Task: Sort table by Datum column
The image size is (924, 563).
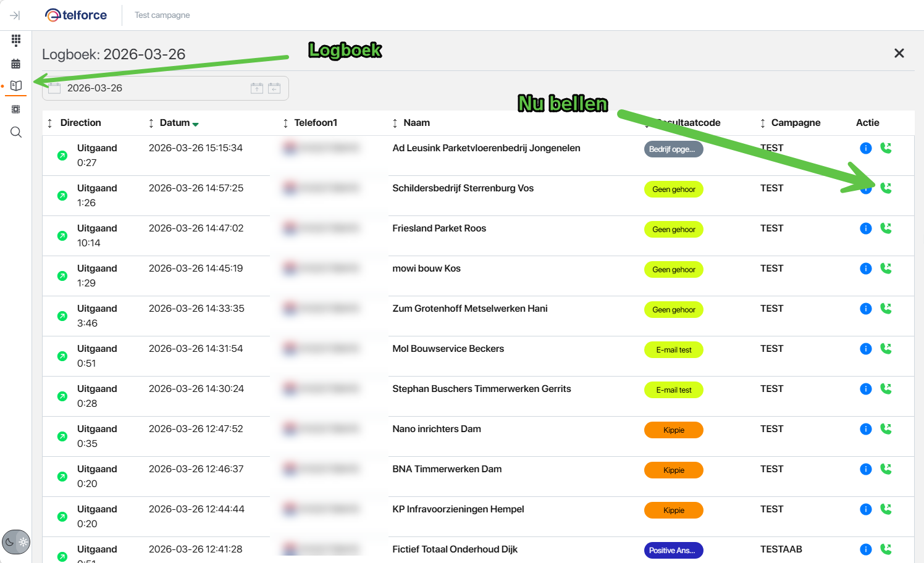Action: click(175, 123)
